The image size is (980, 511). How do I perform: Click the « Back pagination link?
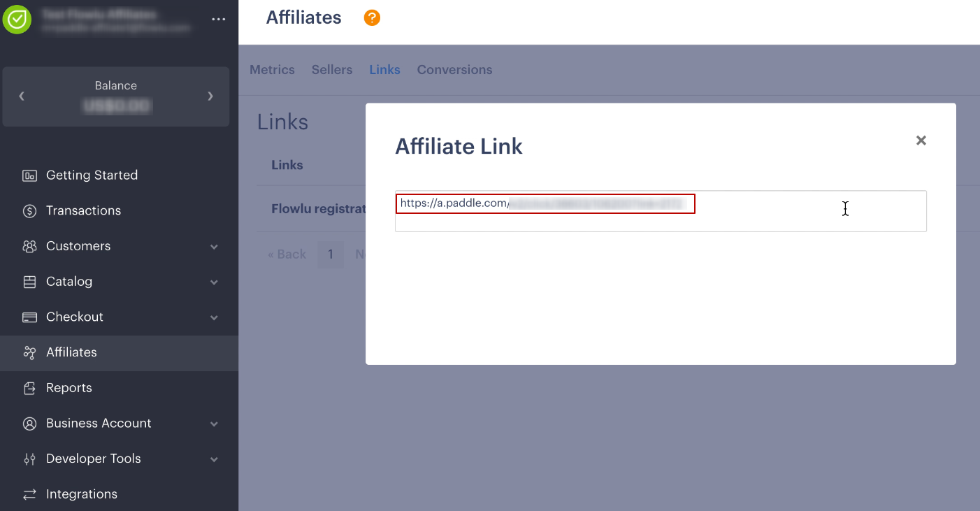pyautogui.click(x=287, y=254)
